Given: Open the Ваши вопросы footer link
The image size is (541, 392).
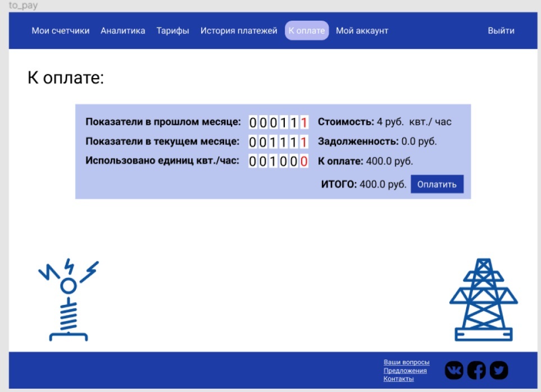Looking at the screenshot, I should [x=406, y=362].
